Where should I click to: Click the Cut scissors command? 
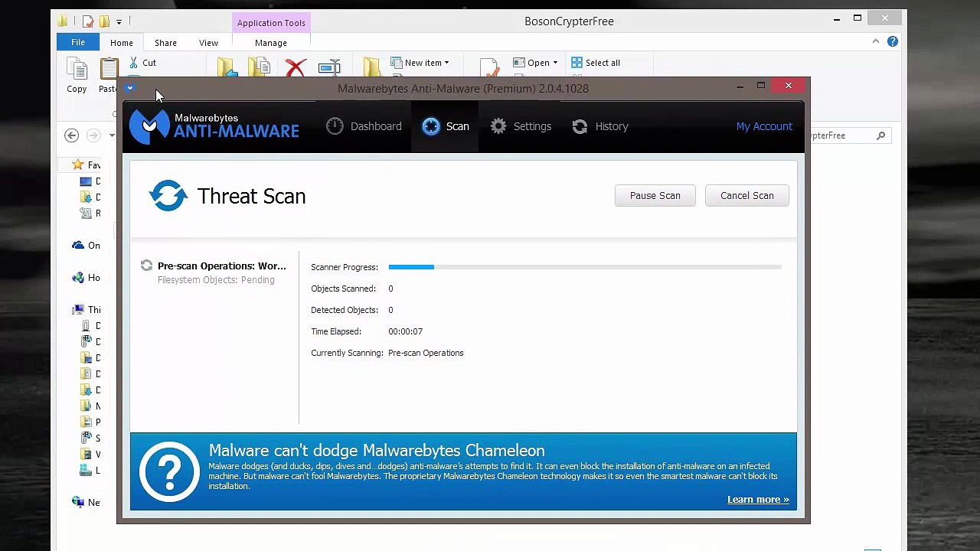(142, 63)
